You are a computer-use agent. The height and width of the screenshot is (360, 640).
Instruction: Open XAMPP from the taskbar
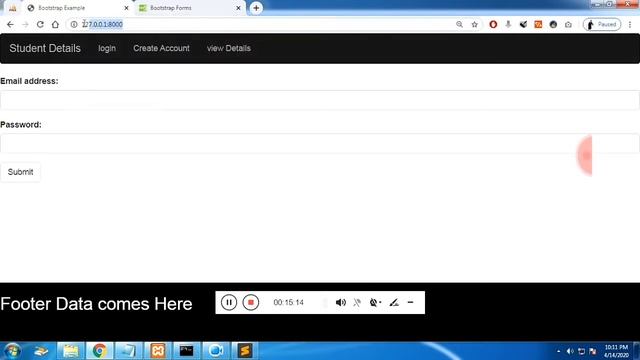coord(158,351)
